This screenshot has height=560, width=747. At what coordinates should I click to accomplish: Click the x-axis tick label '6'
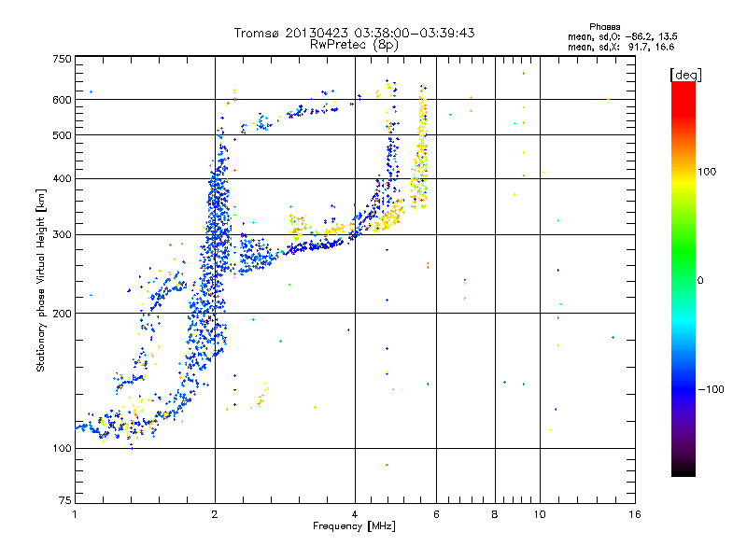[436, 514]
